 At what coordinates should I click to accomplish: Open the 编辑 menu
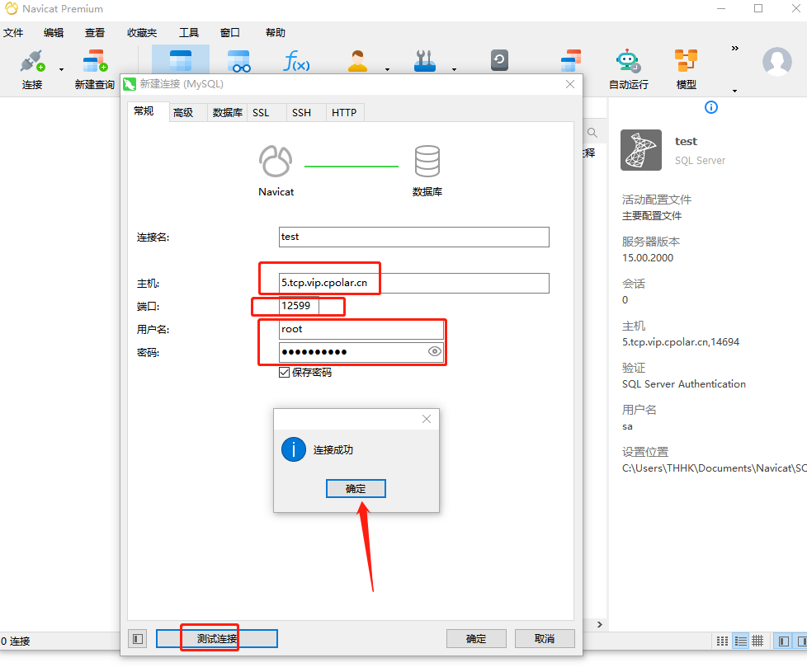54,33
